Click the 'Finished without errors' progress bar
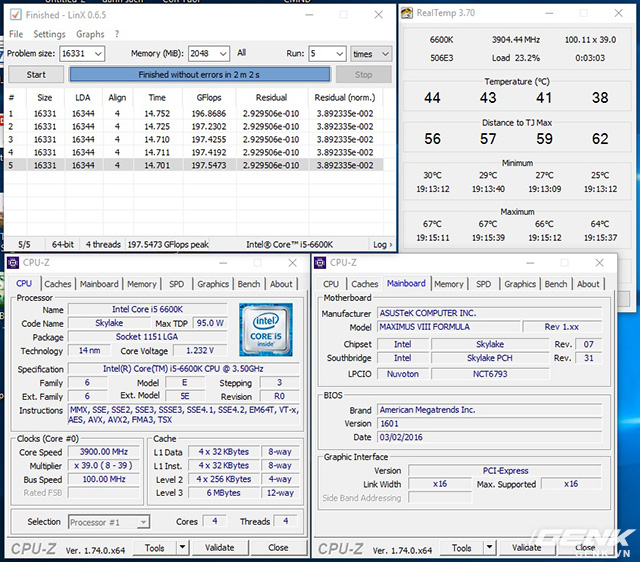 pyautogui.click(x=200, y=75)
